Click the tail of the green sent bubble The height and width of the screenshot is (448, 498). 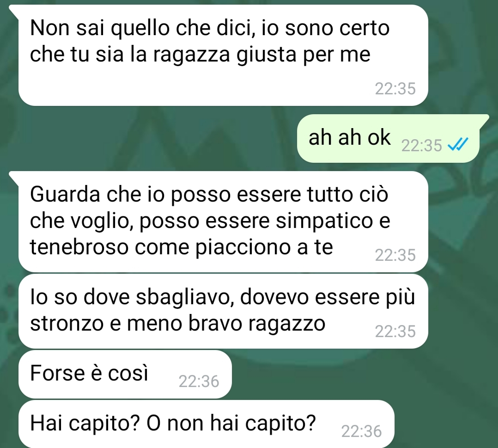pos(483,120)
